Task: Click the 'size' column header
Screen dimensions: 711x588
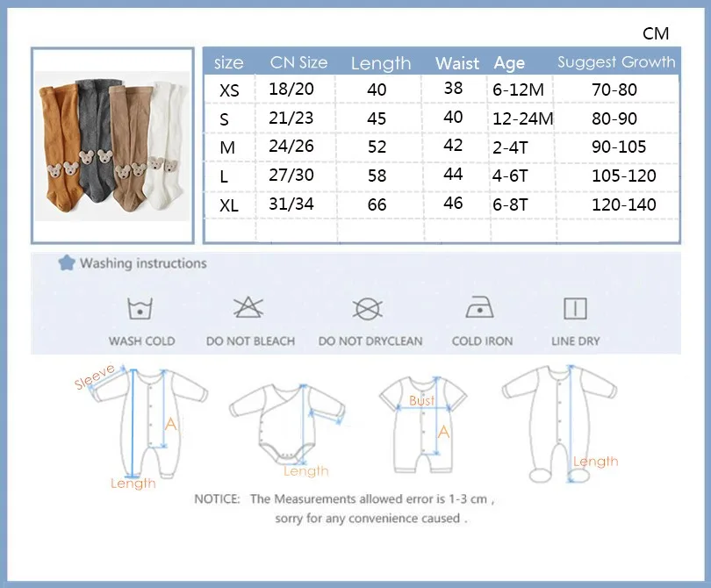Action: [229, 62]
